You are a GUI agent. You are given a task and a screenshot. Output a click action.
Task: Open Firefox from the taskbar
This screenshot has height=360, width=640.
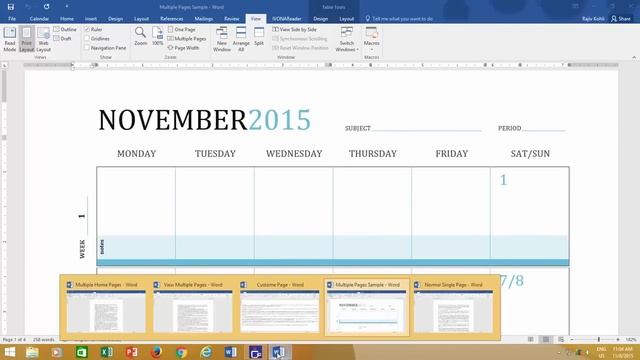[156, 352]
